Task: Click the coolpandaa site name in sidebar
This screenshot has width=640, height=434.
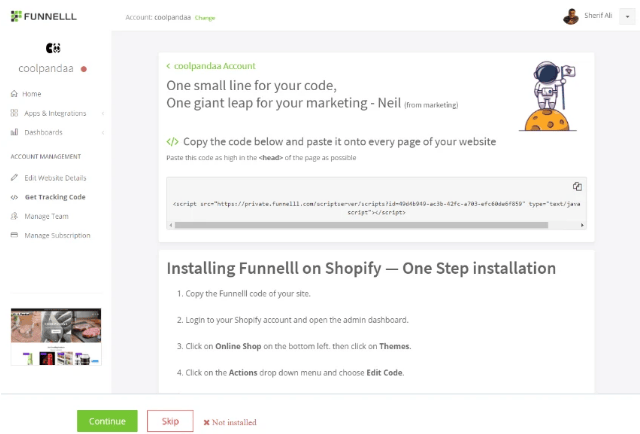Action: (46, 69)
